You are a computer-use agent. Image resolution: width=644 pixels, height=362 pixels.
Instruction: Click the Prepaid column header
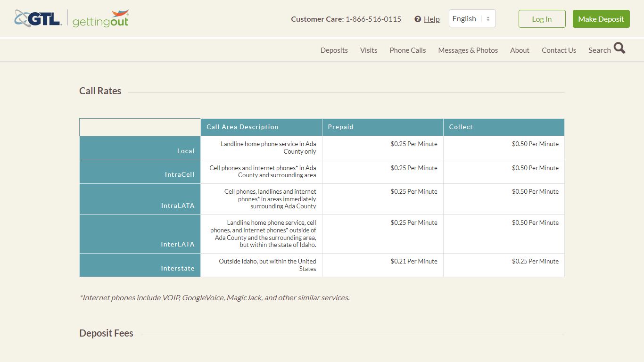[x=383, y=127]
